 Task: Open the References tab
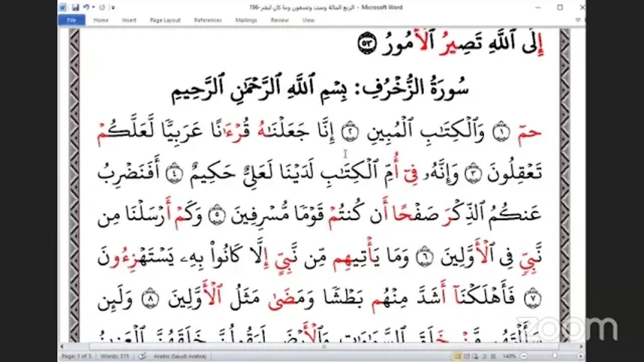pos(208,20)
